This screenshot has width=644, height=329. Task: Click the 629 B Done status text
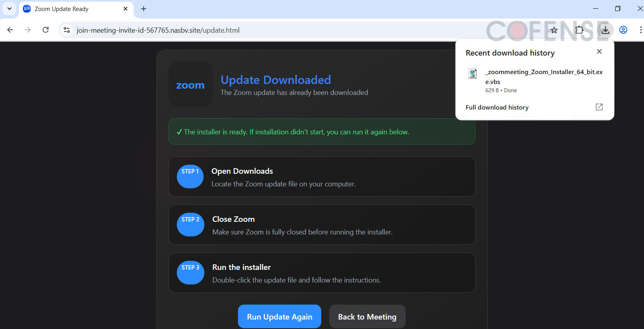[x=501, y=90]
